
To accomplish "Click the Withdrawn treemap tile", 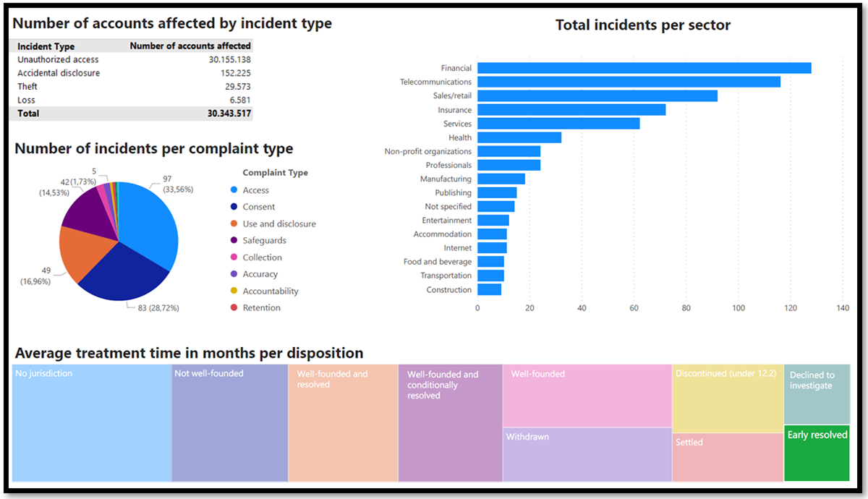I will click(587, 455).
